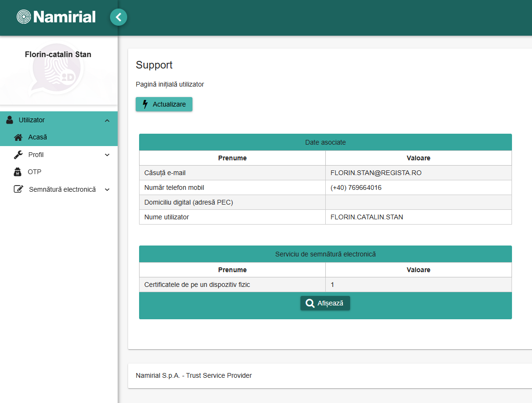Expand the Semnătură electronică chevron
Image resolution: width=532 pixels, height=403 pixels.
(107, 190)
